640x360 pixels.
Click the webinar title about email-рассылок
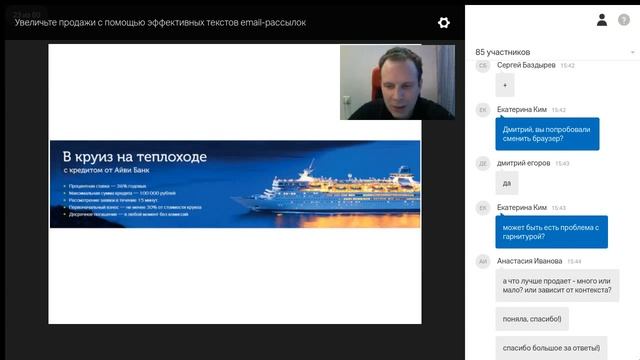[160, 23]
